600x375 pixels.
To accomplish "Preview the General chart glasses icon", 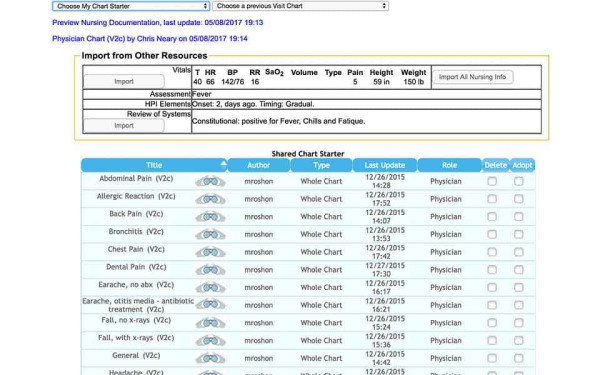I will [210, 358].
